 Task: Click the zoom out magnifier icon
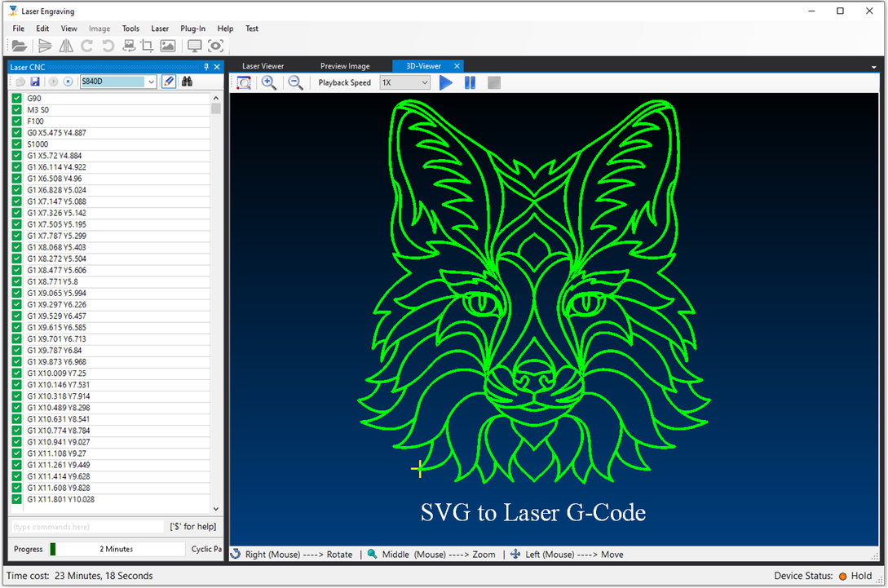(x=295, y=82)
